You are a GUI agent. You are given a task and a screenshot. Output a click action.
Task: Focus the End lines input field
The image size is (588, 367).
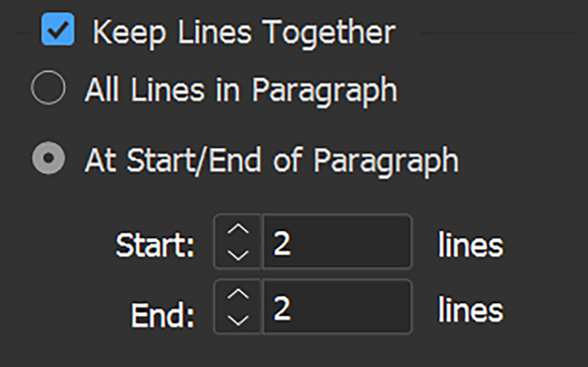click(337, 307)
